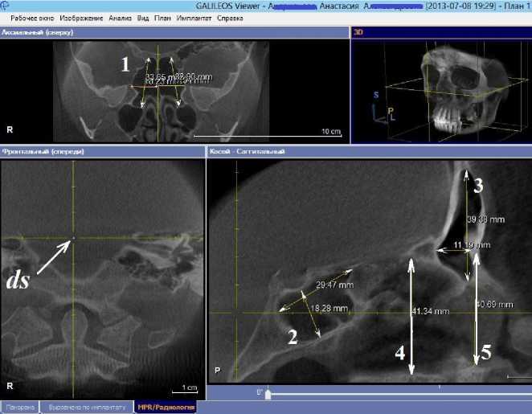Select the MPR/Радиология tab
This screenshot has width=532, height=414.
click(x=166, y=407)
